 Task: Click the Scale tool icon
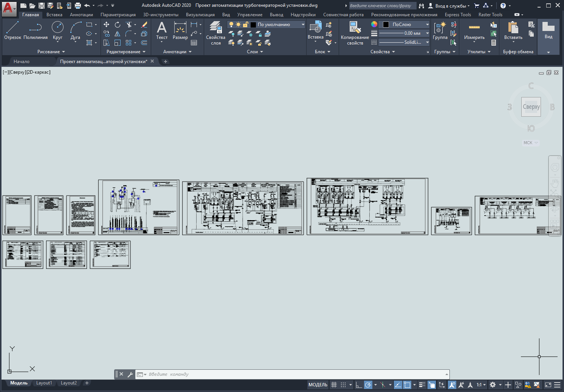tap(118, 43)
